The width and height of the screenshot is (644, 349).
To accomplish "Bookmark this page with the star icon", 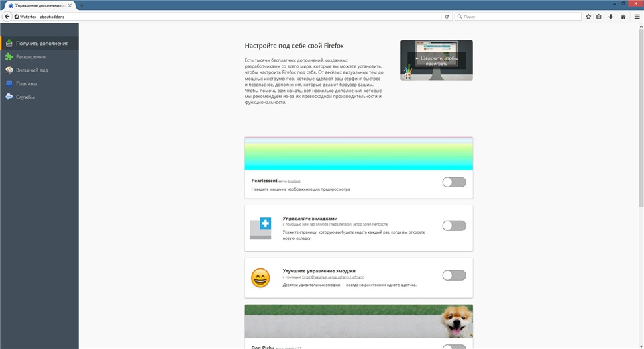I will point(588,17).
